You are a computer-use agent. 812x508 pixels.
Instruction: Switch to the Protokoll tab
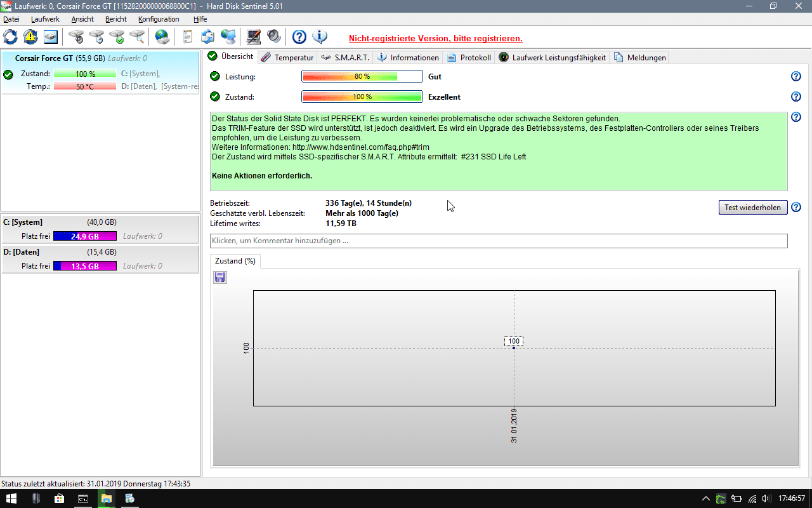pyautogui.click(x=469, y=57)
